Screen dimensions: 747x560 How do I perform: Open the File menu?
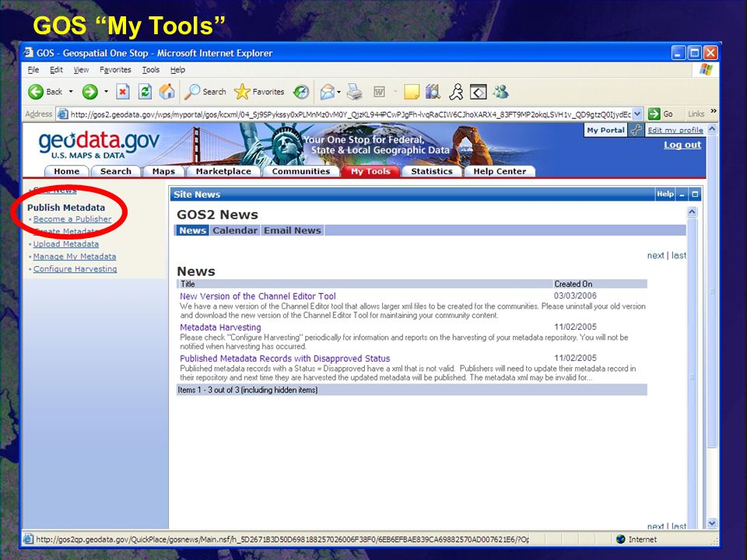33,69
